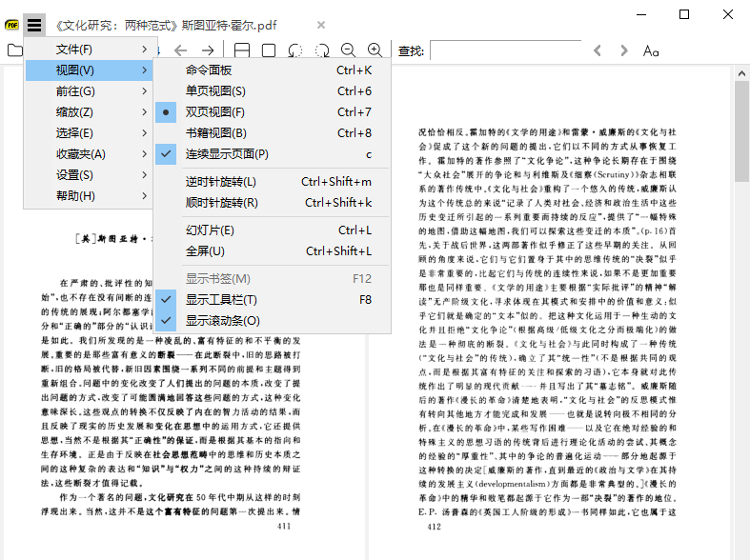The width and height of the screenshot is (750, 560).
Task: Click the zoom out magnifier
Action: (348, 50)
